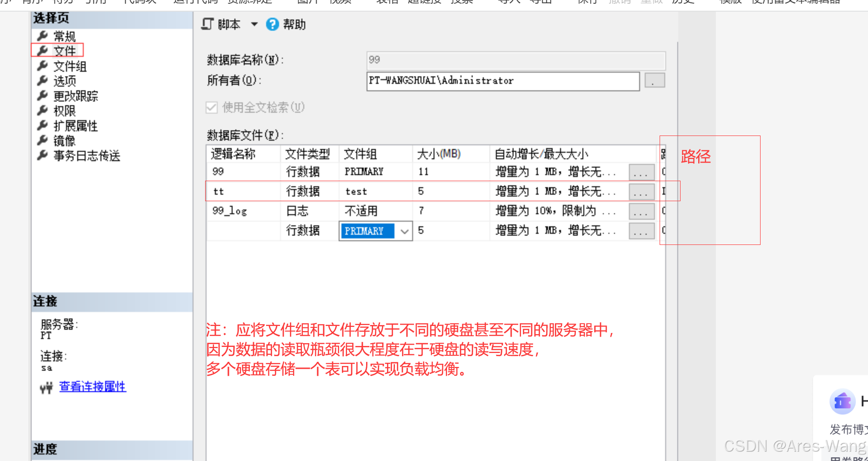Click the 文件类型 column header

point(310,154)
